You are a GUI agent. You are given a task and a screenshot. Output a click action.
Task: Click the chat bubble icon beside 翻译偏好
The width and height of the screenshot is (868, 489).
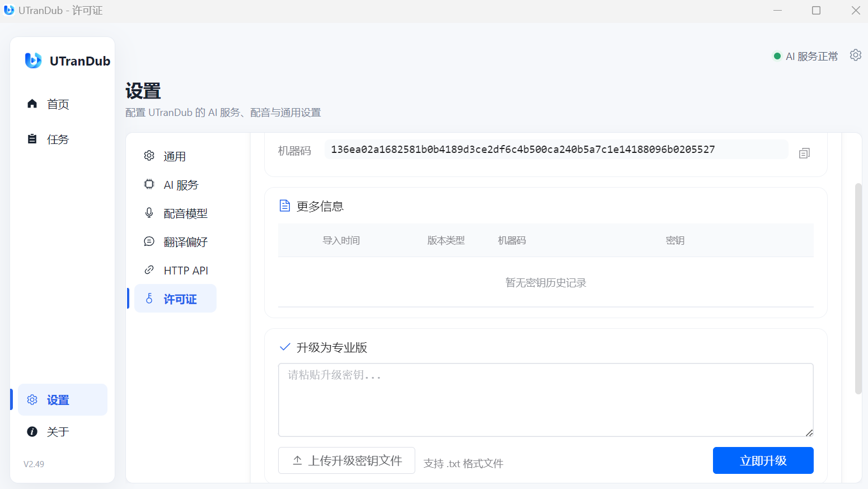pyautogui.click(x=149, y=241)
